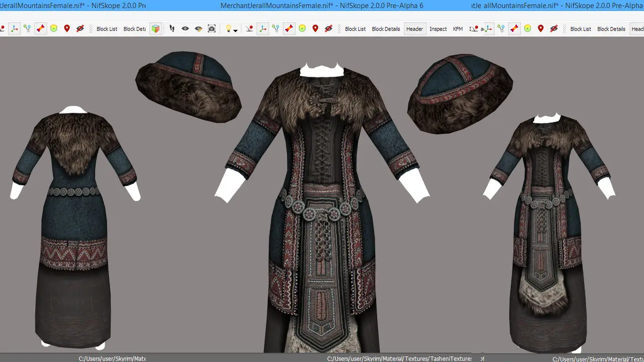Open Block List in the leftmost window
Image resolution: width=644 pixels, height=362 pixels.
[x=107, y=29]
